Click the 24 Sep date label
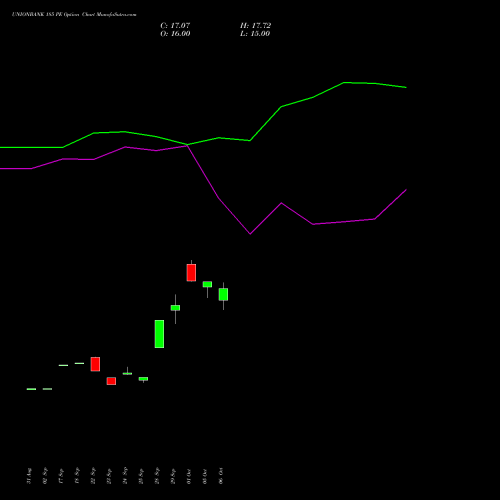Image resolution: width=500 pixels, height=500 pixels. tap(125, 476)
